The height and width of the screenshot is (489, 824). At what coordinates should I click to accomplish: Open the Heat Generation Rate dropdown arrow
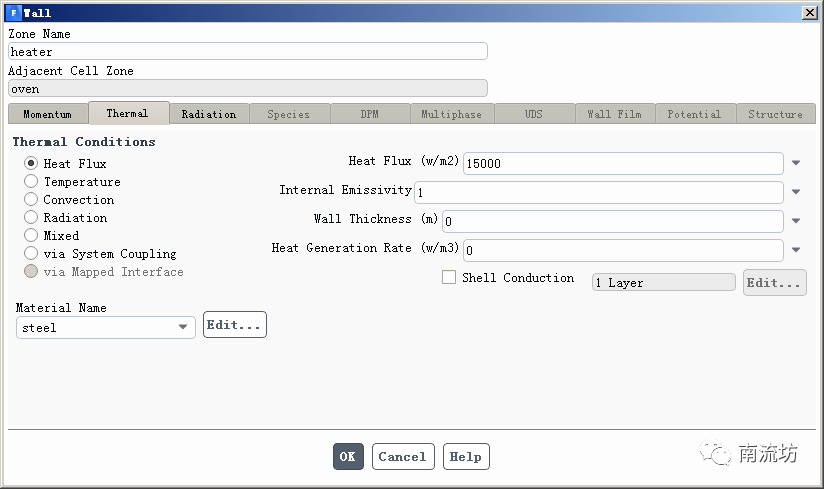[x=796, y=250]
